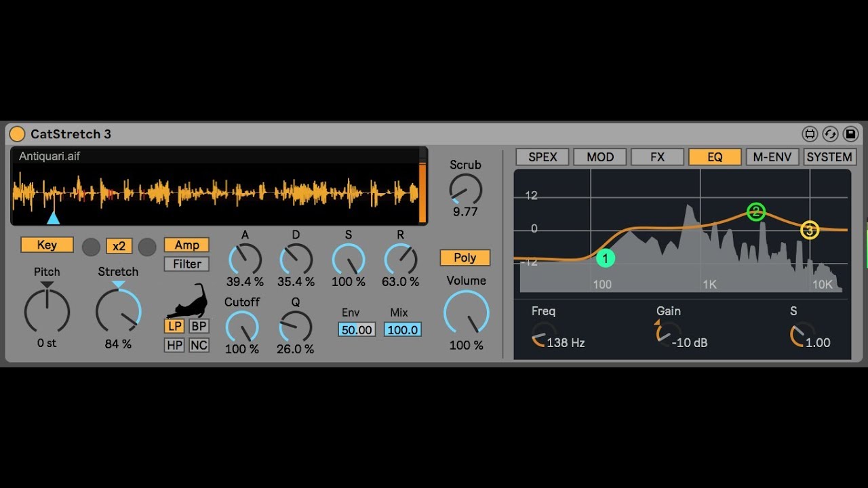This screenshot has width=868, height=488.
Task: Click the Scrub knob
Action: [x=466, y=189]
